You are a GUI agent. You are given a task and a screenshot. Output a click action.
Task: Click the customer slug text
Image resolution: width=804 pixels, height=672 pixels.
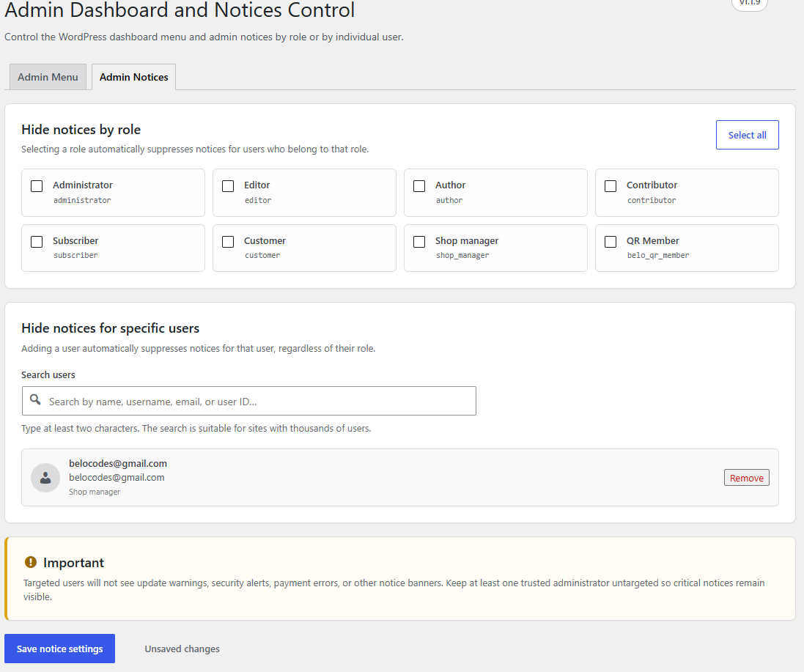point(262,255)
